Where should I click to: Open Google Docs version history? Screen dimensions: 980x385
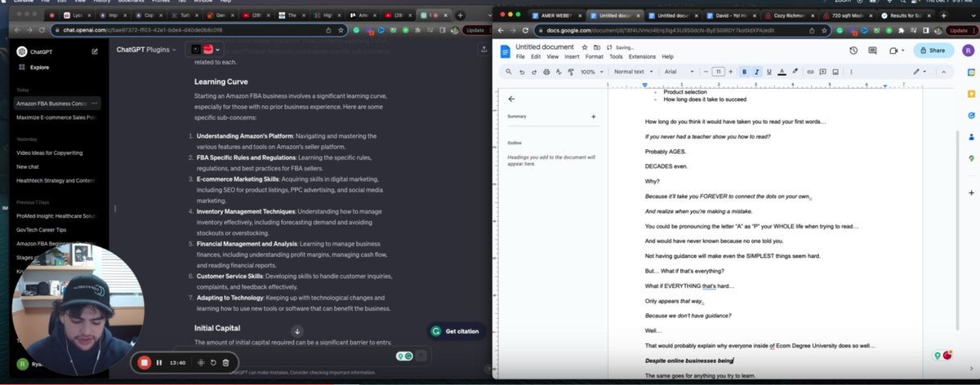[x=853, y=51]
